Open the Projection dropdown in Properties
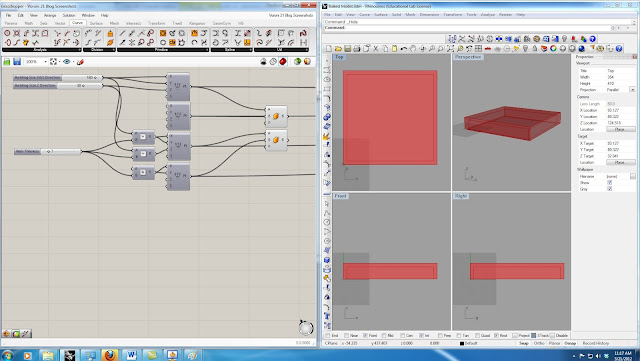 pos(632,89)
